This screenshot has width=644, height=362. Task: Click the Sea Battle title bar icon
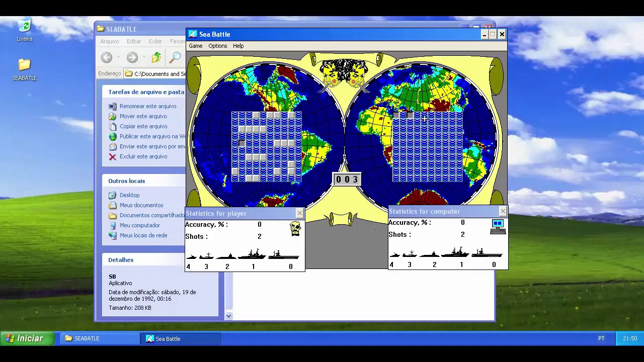tap(193, 34)
